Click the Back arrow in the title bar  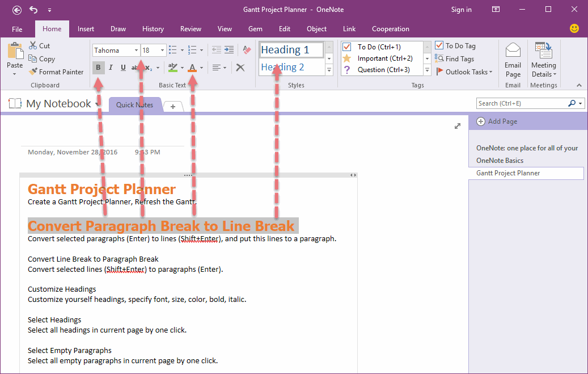click(x=17, y=10)
